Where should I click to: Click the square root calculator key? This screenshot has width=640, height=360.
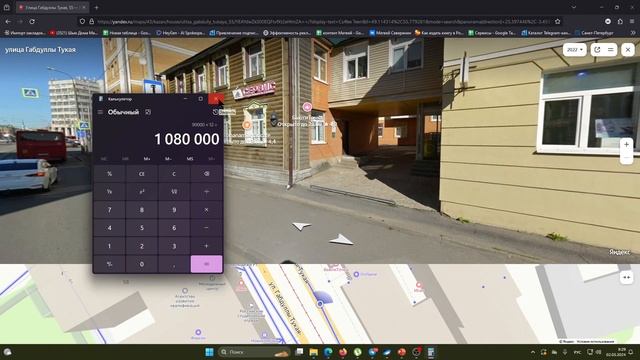point(174,191)
